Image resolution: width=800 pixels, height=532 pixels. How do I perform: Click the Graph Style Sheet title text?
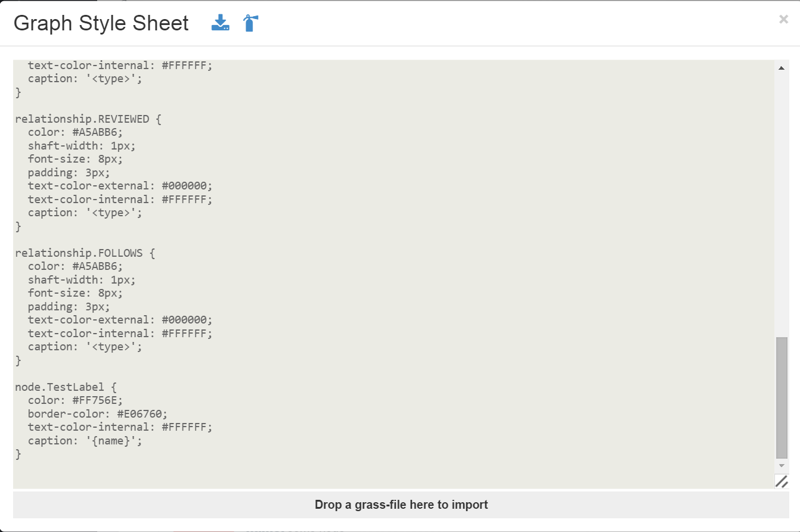coord(100,23)
